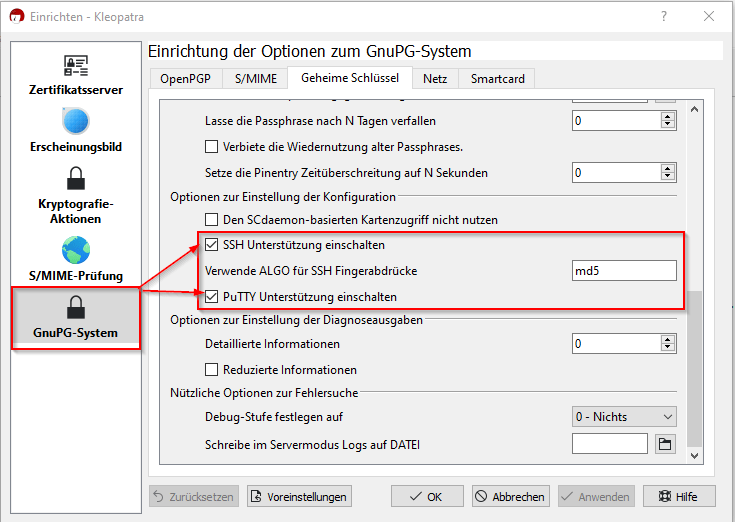The width and height of the screenshot is (735, 522).
Task: Open the Smartcard tab
Action: coord(498,78)
